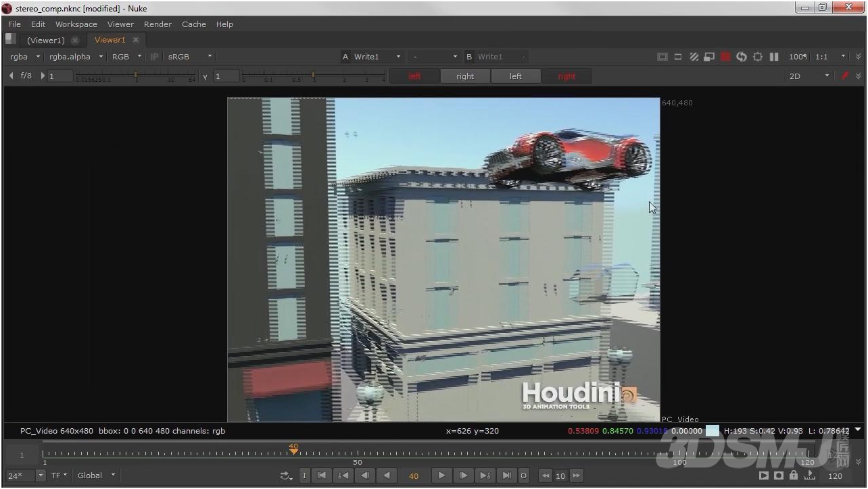Switch to the (Viewer1) tab

click(x=46, y=40)
